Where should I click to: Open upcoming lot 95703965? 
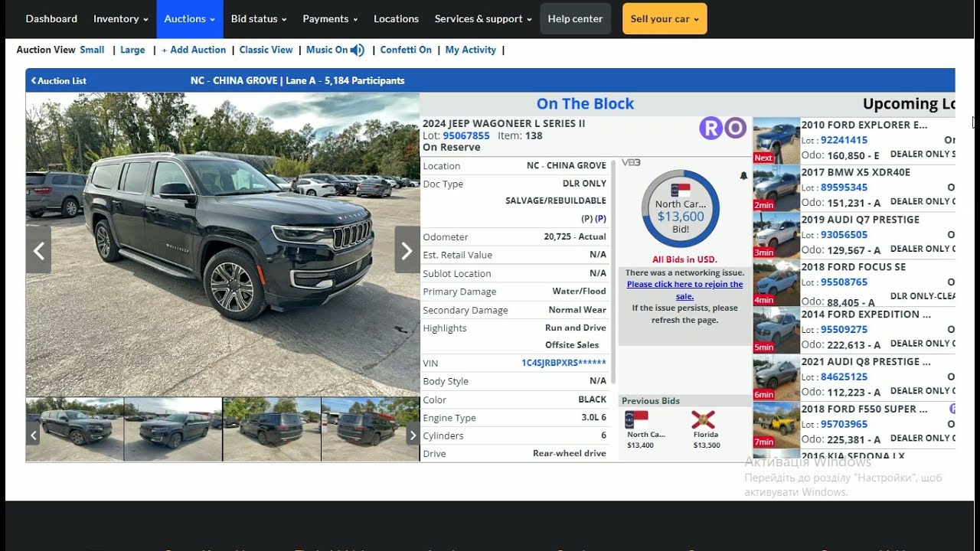(844, 425)
